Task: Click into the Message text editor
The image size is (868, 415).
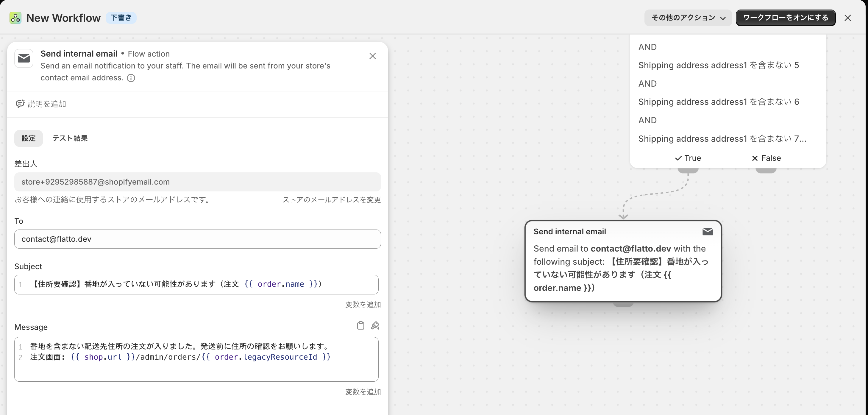Action: tap(196, 359)
